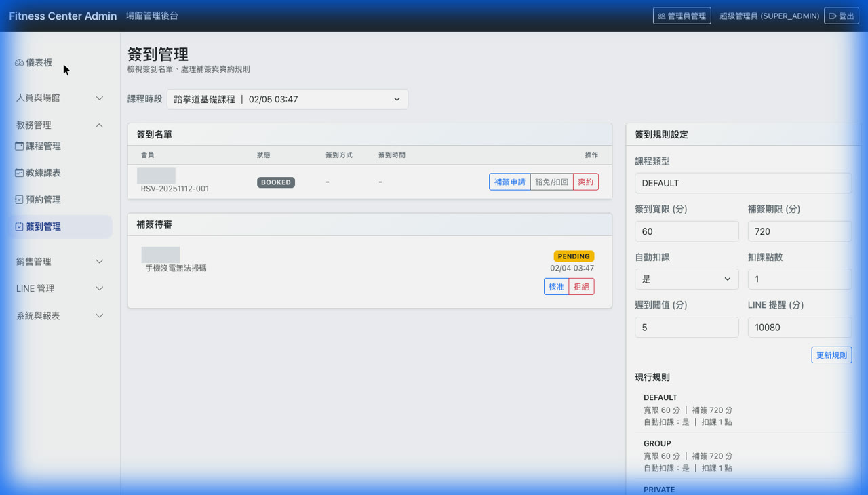
Task: Expand the 人員與場館 sidebar section
Action: pyautogui.click(x=60, y=98)
